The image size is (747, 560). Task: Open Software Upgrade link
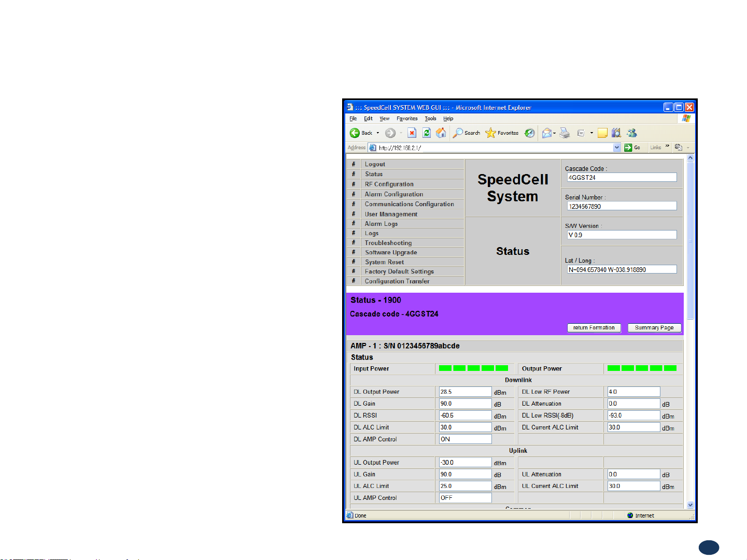point(391,252)
